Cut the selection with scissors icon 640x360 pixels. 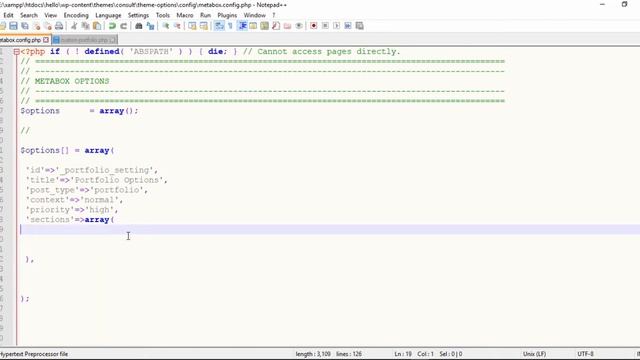coord(74,26)
